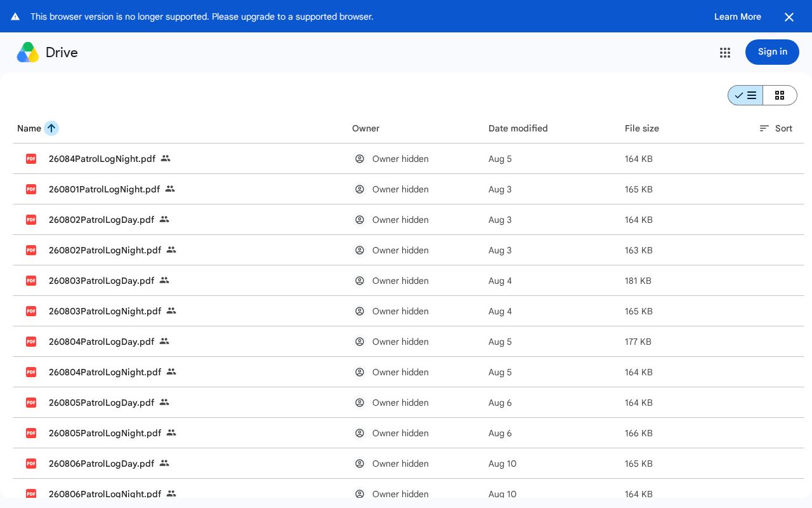Click PDF icon for 260801PatrolLogNight.pdf
The width and height of the screenshot is (812, 508).
(31, 189)
